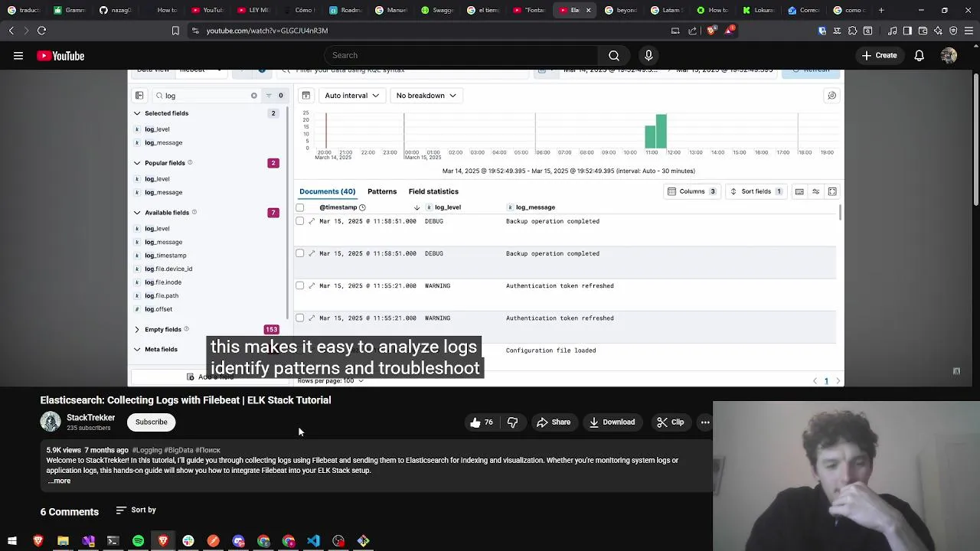Open more actions menu beside Clip
Image resolution: width=980 pixels, height=551 pixels.
pyautogui.click(x=705, y=422)
